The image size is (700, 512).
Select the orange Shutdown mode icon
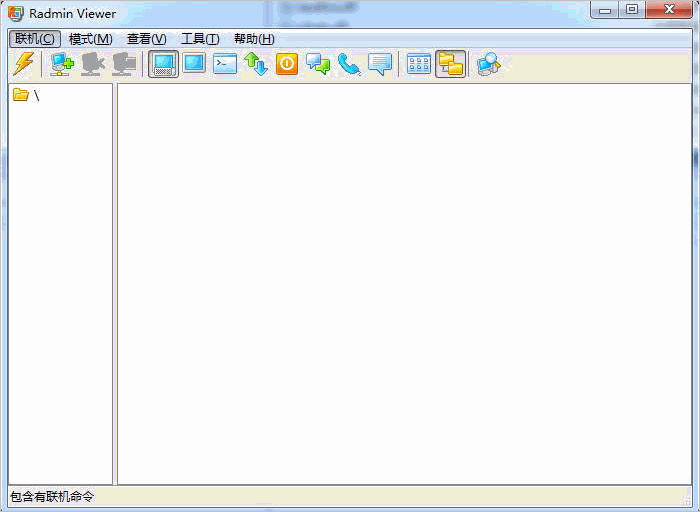coord(287,64)
